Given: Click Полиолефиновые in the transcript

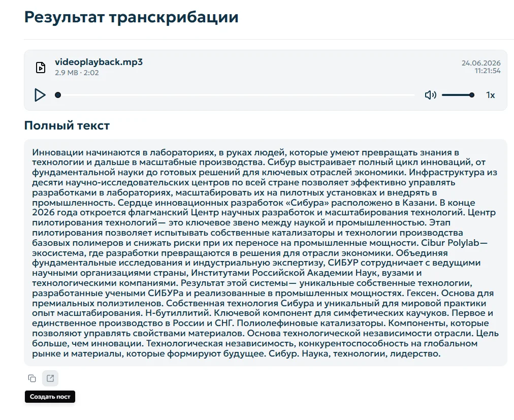Looking at the screenshot, I should [x=277, y=324].
